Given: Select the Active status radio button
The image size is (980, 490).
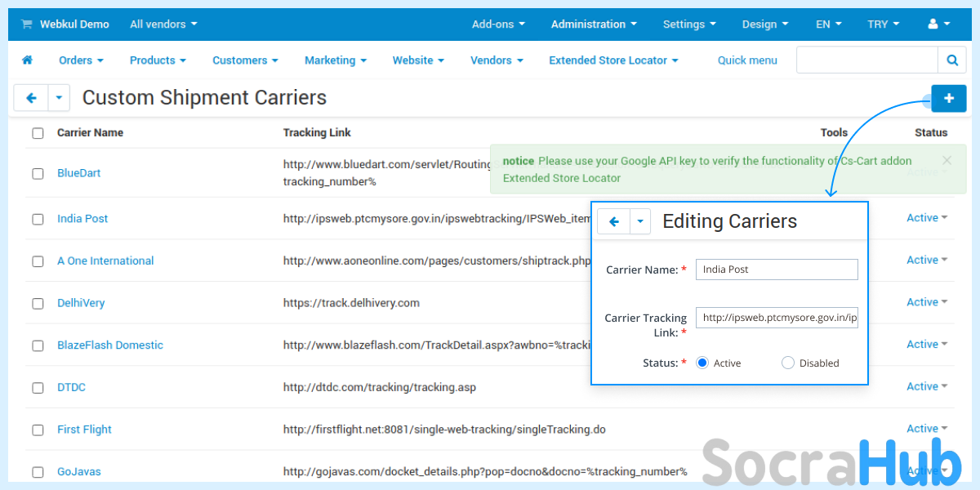Looking at the screenshot, I should pyautogui.click(x=702, y=363).
